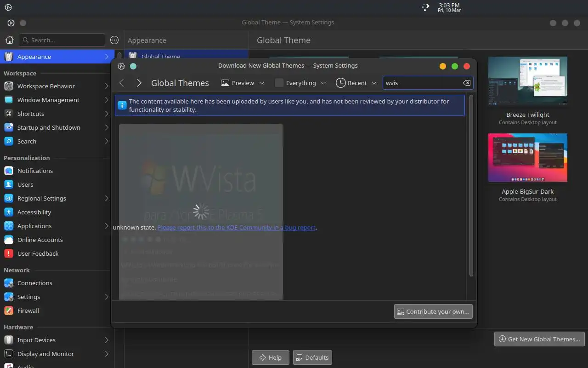Click the Window Management icon
Image resolution: width=588 pixels, height=368 pixels.
point(9,100)
